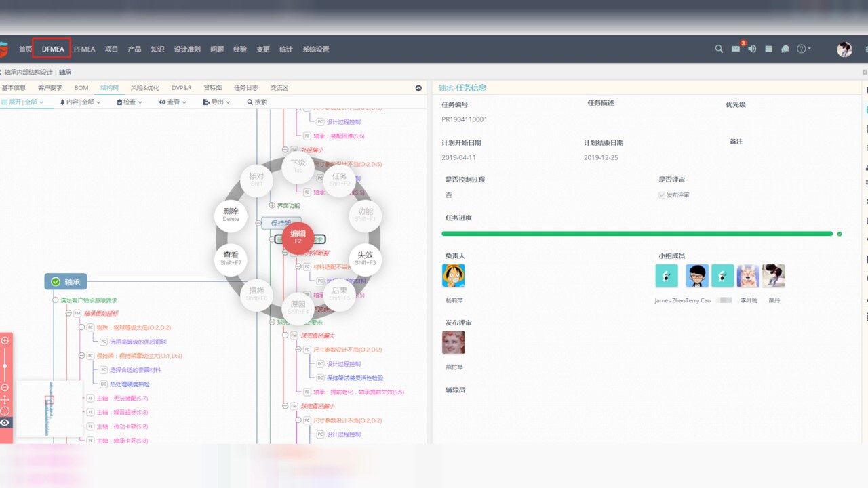The width and height of the screenshot is (868, 488).
Task: Collapse 轴承振动超标 failure node
Action: [67, 313]
